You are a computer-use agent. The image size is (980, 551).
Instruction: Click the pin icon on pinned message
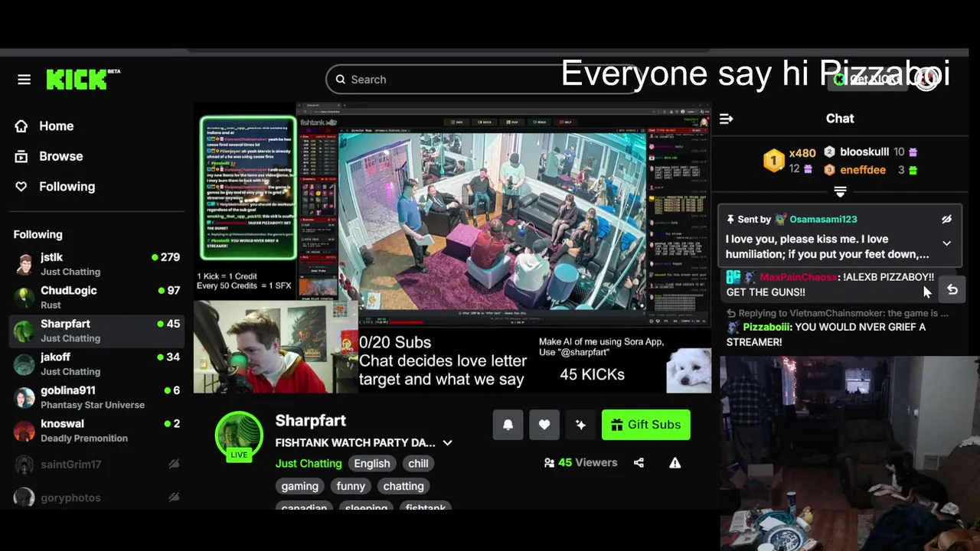(731, 220)
